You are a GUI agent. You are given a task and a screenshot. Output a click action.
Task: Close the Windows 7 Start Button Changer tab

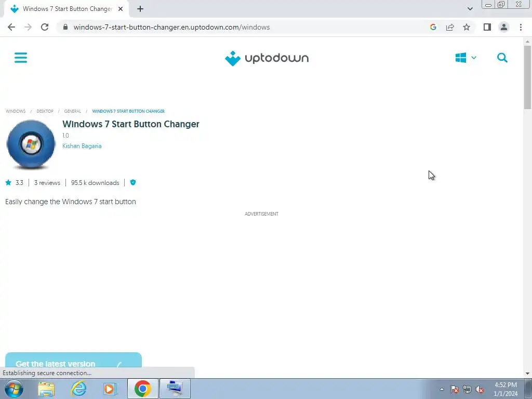pos(121,9)
